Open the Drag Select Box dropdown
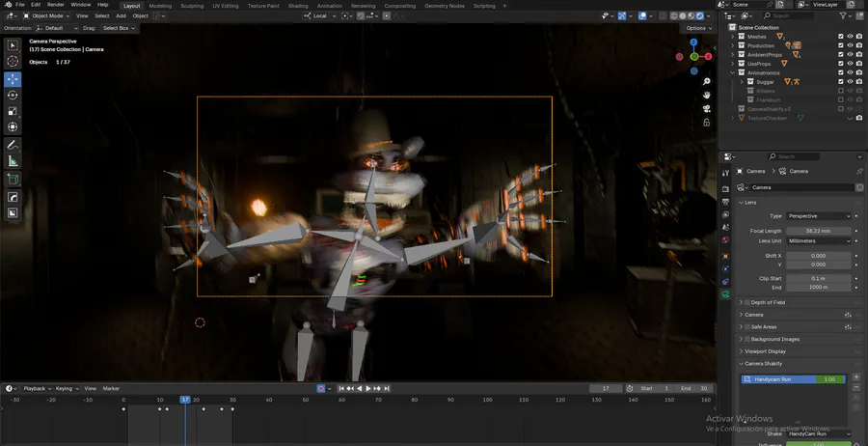Screen dimensions: 868x446 (119, 28)
